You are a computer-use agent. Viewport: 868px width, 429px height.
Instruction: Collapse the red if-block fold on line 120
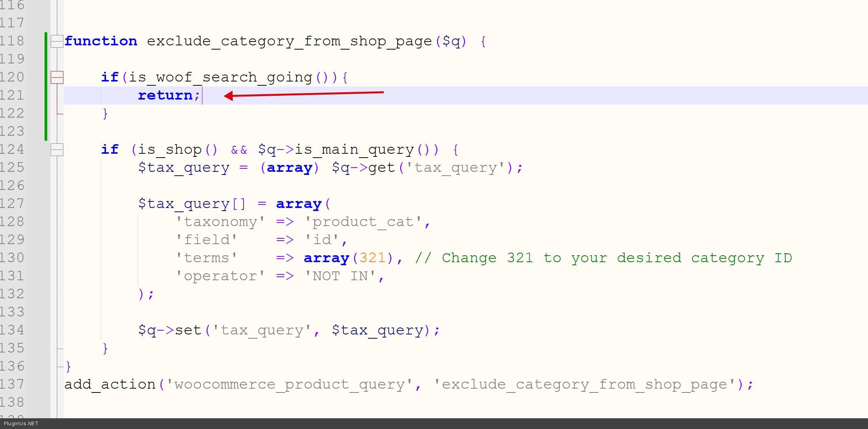click(x=57, y=77)
